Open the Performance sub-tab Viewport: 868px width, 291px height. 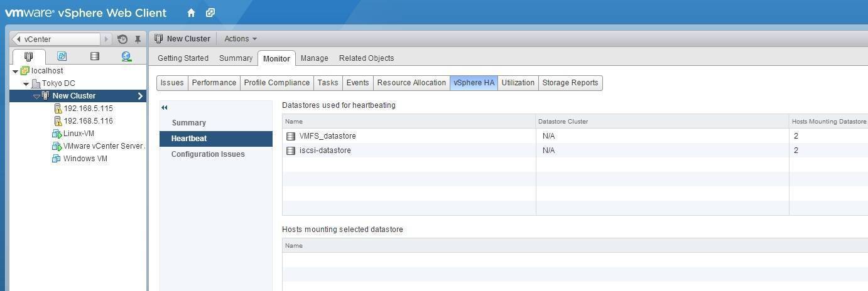(x=214, y=83)
